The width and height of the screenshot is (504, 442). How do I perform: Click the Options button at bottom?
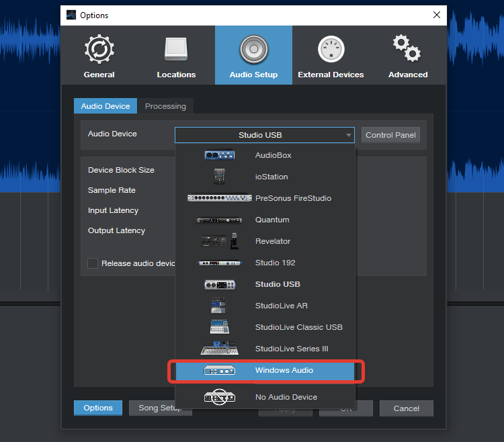[98, 408]
